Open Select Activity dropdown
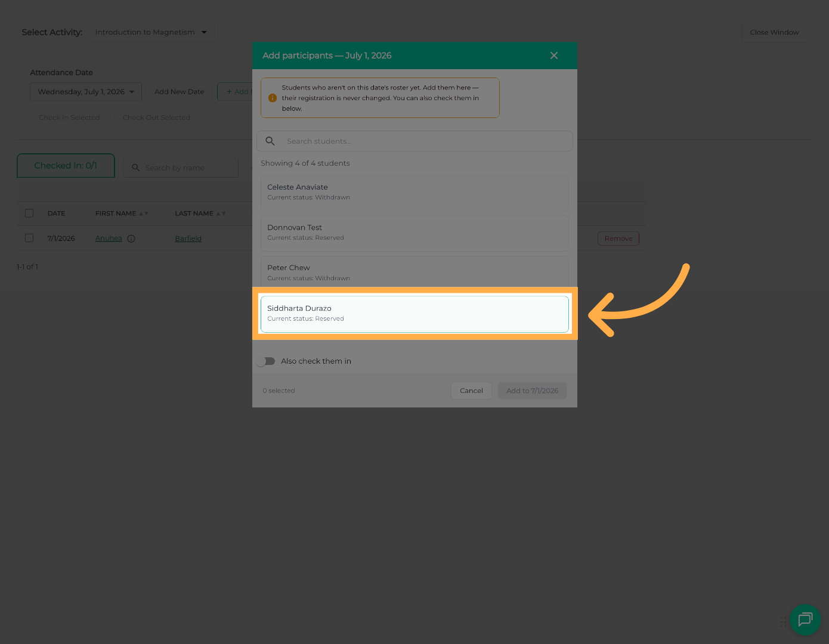The width and height of the screenshot is (829, 644). coord(153,32)
